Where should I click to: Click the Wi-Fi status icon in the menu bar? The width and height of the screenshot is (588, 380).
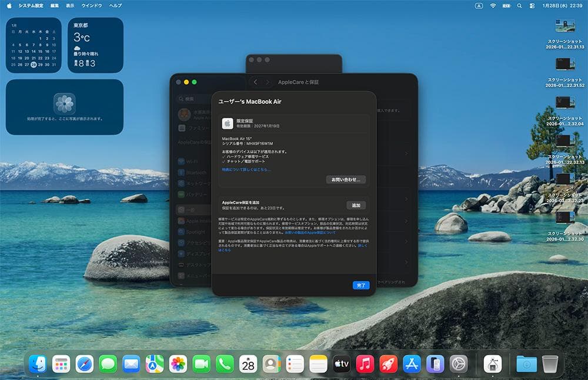pyautogui.click(x=492, y=5)
